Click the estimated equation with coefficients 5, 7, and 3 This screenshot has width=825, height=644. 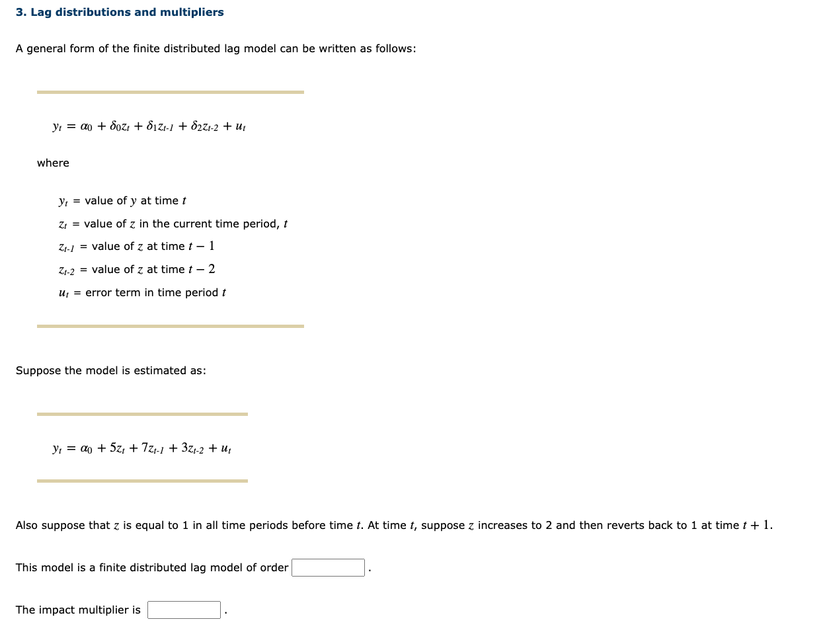(x=141, y=448)
